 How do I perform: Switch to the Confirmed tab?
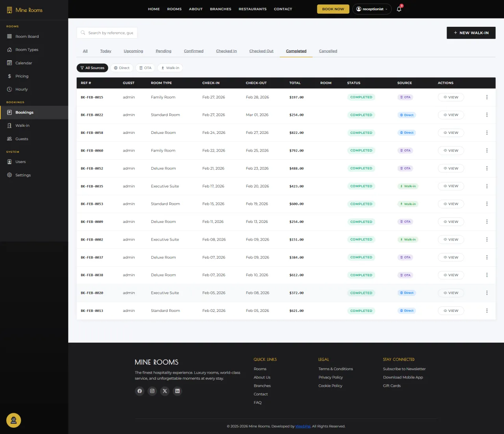pyautogui.click(x=194, y=51)
